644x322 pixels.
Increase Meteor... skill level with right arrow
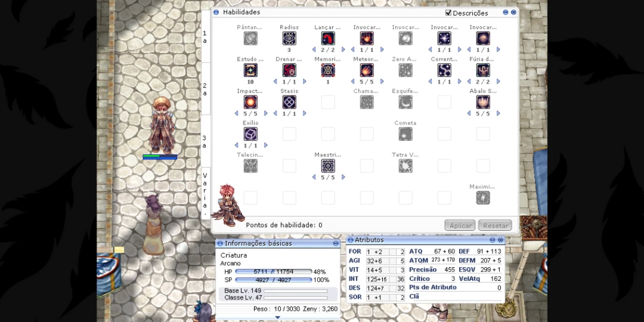click(x=382, y=81)
